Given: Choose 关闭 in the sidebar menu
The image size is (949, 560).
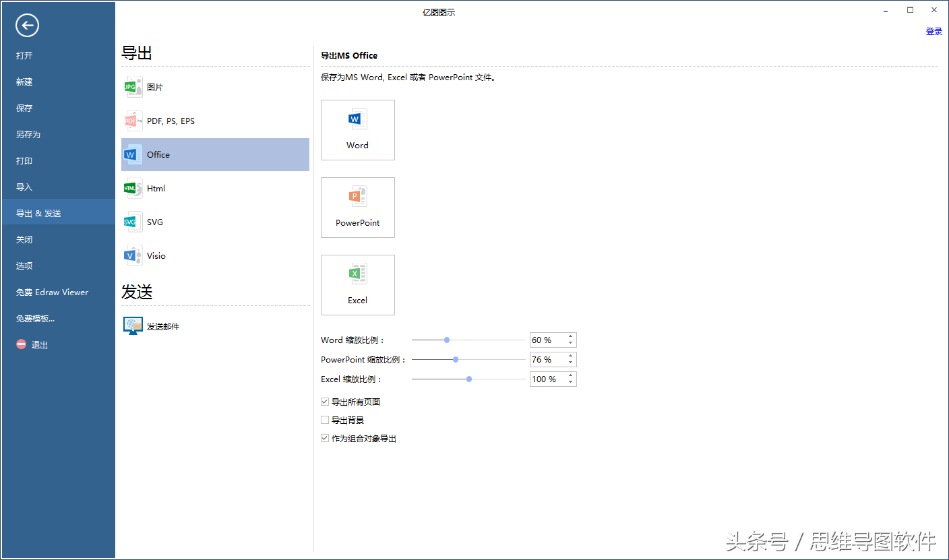Looking at the screenshot, I should [58, 239].
